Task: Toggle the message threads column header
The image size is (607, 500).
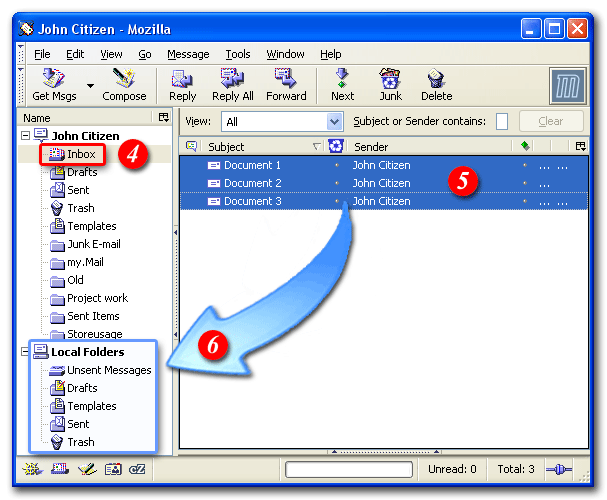Action: pos(191,147)
